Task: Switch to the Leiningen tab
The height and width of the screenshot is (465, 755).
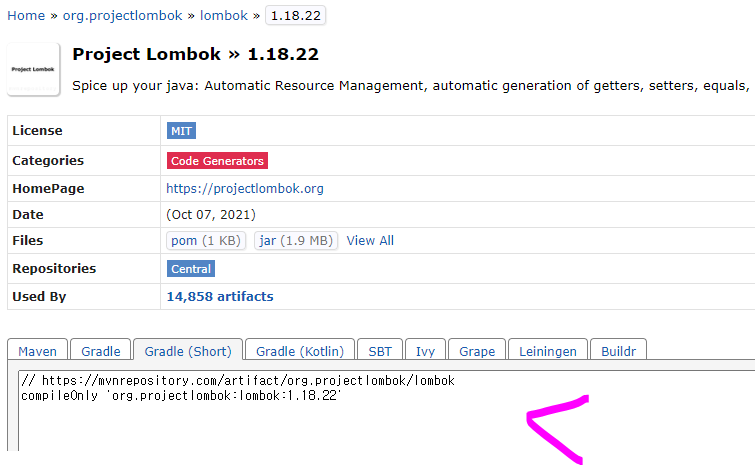Action: [547, 350]
